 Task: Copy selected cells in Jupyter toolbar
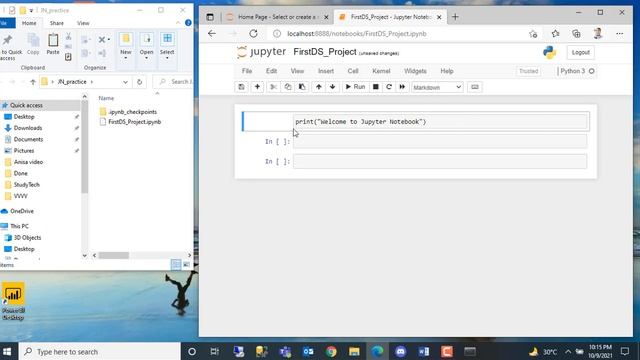click(288, 87)
